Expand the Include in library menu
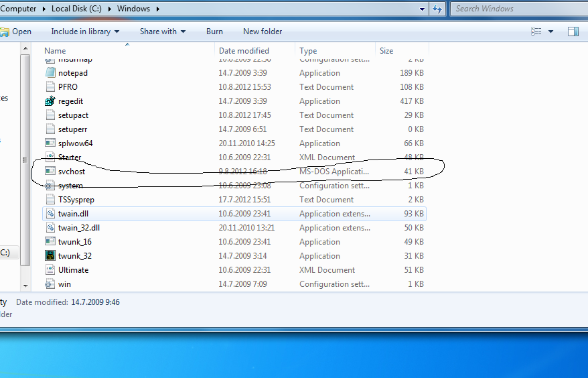The width and height of the screenshot is (588, 378). click(x=85, y=31)
